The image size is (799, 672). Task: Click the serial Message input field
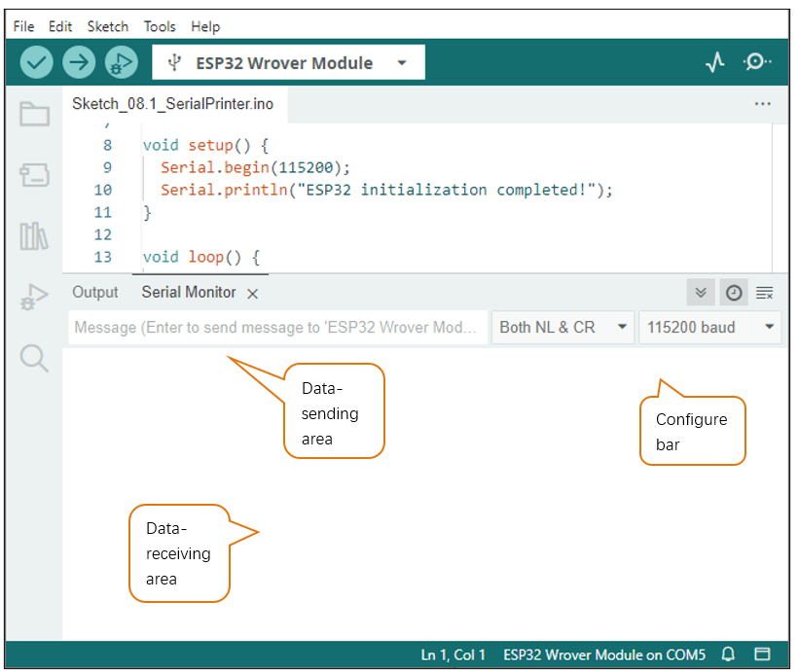pos(277,328)
